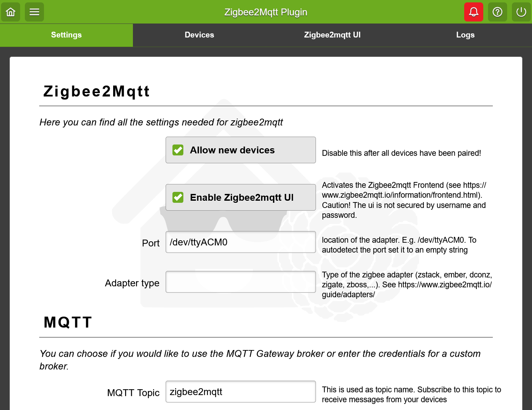Open the Logs tab
Viewport: 532px width, 410px height.
(465, 35)
